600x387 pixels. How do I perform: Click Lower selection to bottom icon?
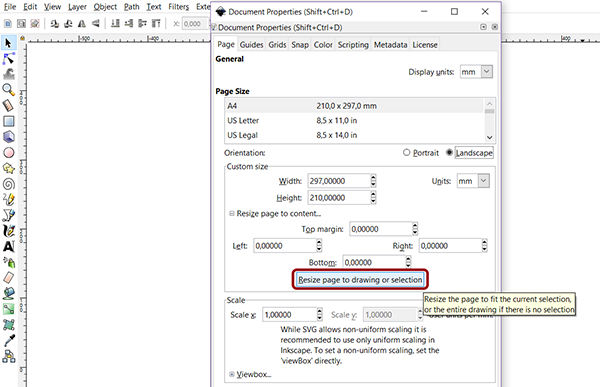(115, 24)
